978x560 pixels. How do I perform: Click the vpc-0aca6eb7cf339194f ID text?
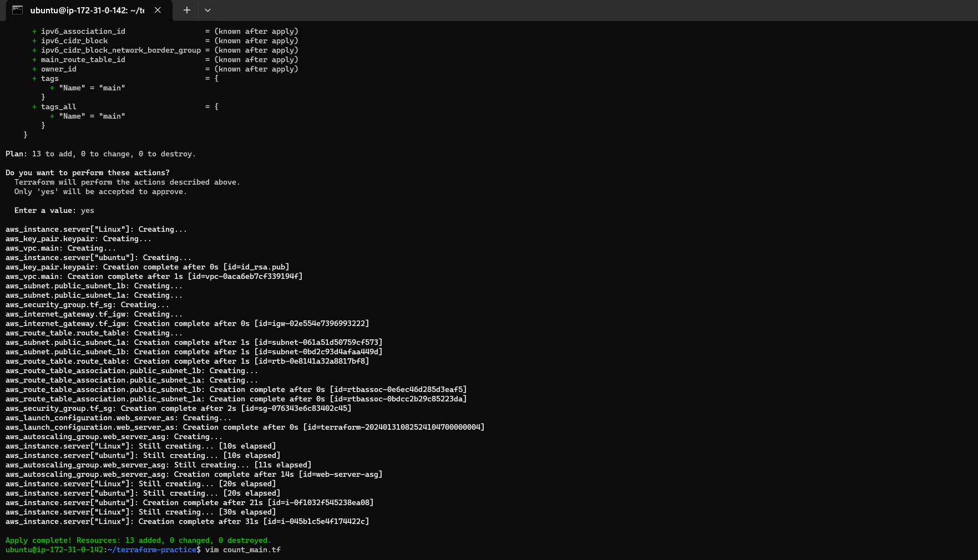(245, 276)
